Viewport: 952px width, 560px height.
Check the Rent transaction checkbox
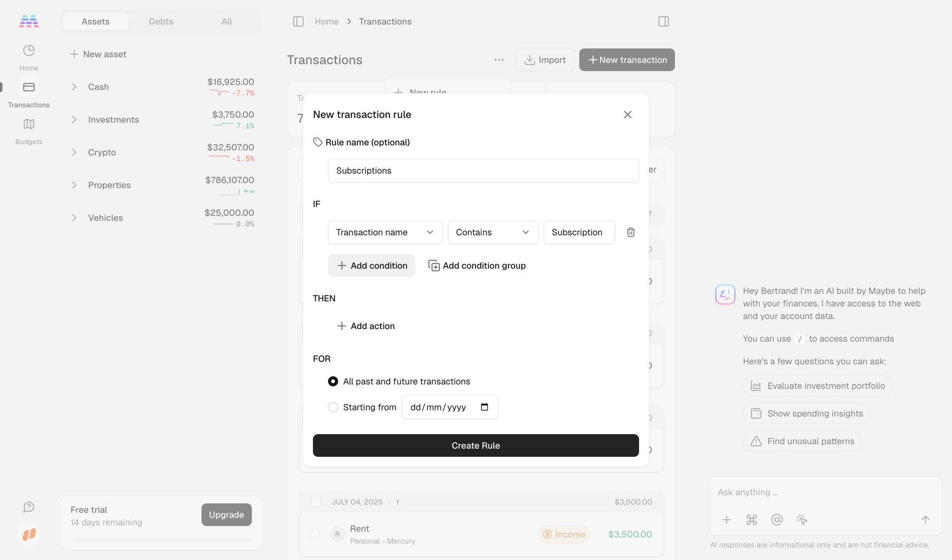[x=315, y=534]
